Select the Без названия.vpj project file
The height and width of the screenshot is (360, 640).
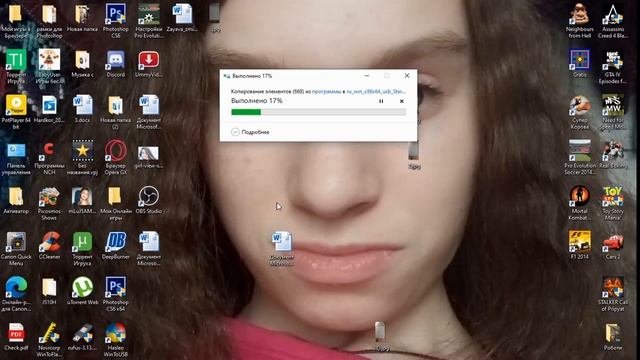pyautogui.click(x=82, y=158)
